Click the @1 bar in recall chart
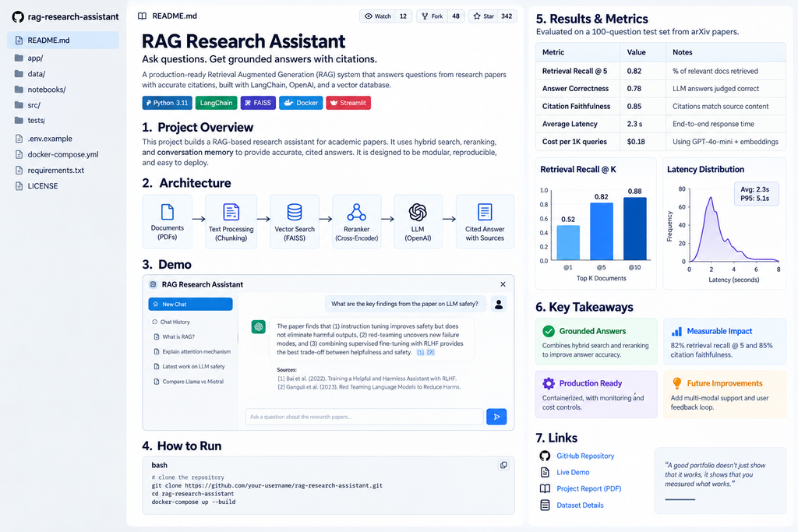The height and width of the screenshot is (532, 798). pyautogui.click(x=568, y=242)
